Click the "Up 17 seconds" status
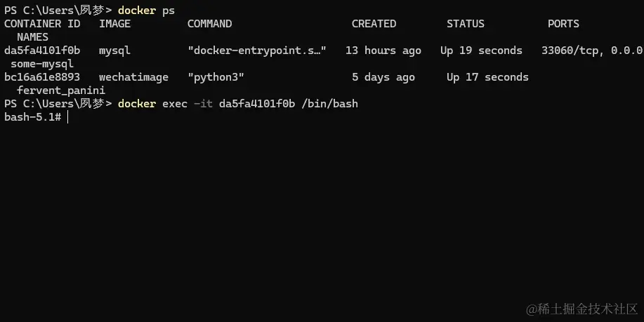Viewport: 644px width, 322px height. coord(487,77)
